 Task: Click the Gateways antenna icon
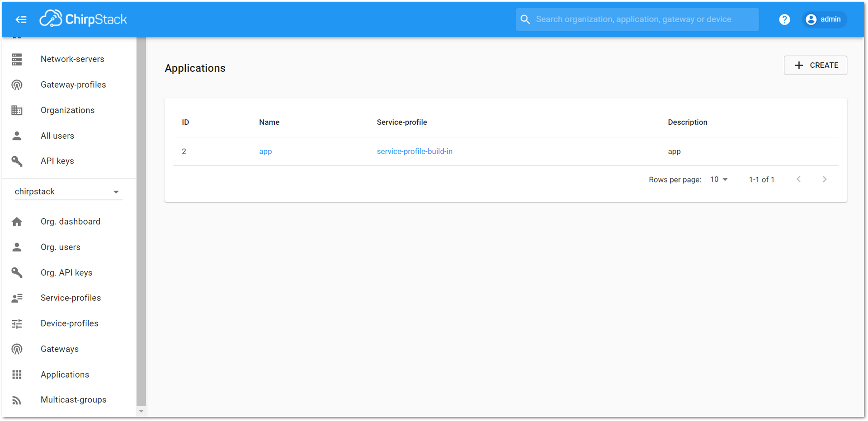coord(17,349)
